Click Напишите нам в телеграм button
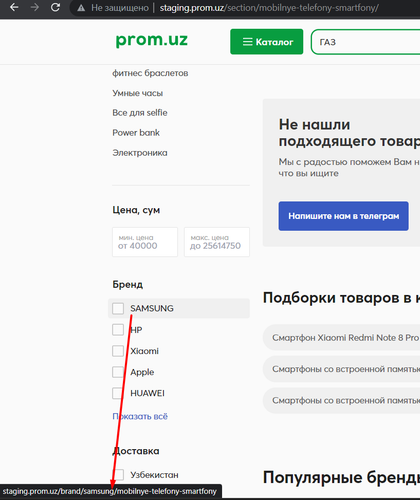Viewport: 420px width, 500px height. coord(344,216)
